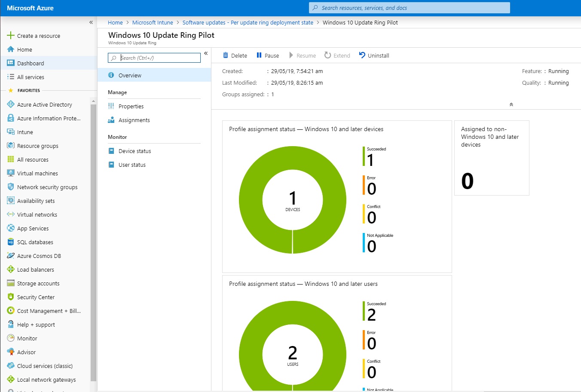Collapse the left Azure sidebar
Image resolution: width=581 pixels, height=392 pixels.
pyautogui.click(x=91, y=22)
